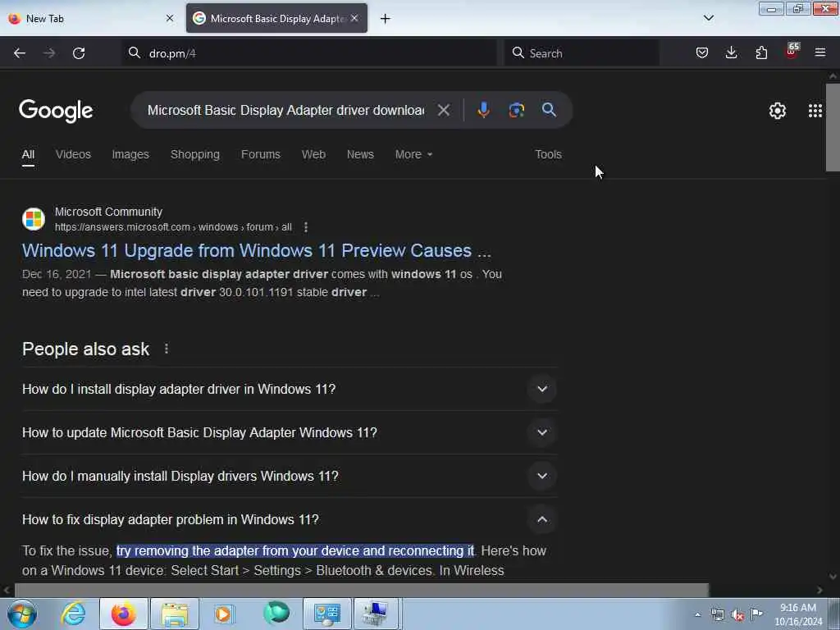Click the vertical page scrollbar thumb
This screenshot has width=840, height=630.
coord(833,127)
